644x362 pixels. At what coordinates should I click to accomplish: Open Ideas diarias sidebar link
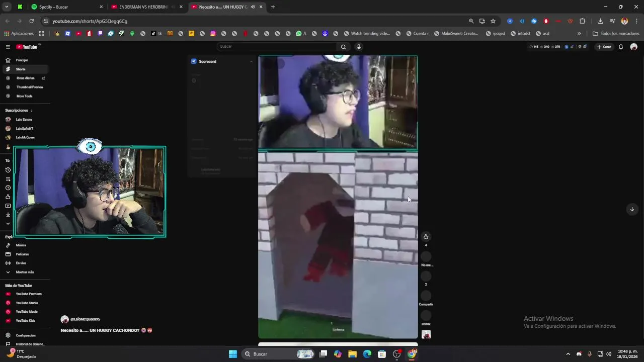tap(24, 78)
